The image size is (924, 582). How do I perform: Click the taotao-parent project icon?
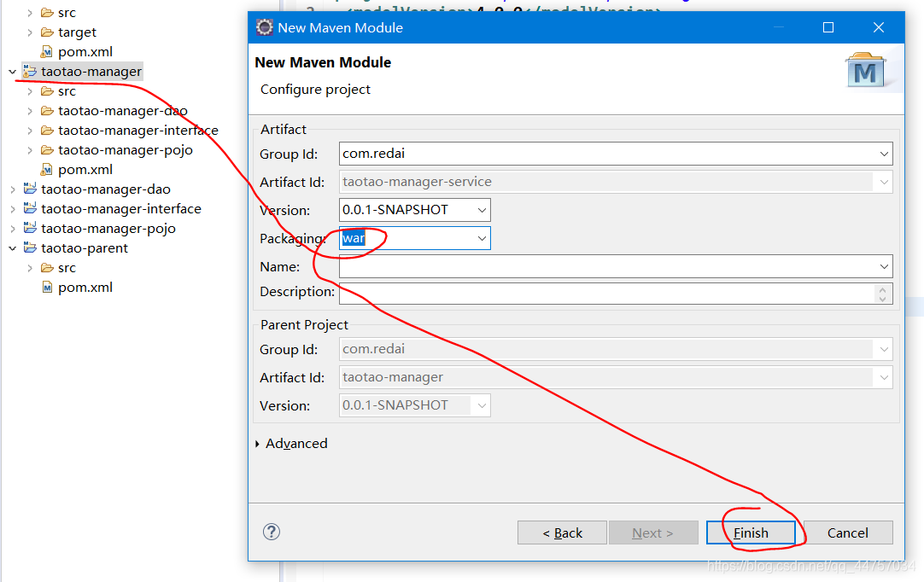coord(30,248)
